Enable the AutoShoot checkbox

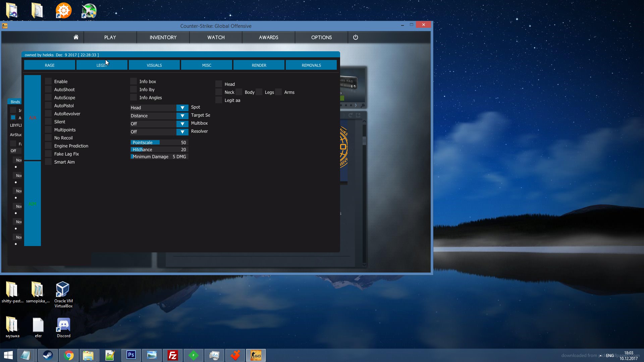[49, 89]
